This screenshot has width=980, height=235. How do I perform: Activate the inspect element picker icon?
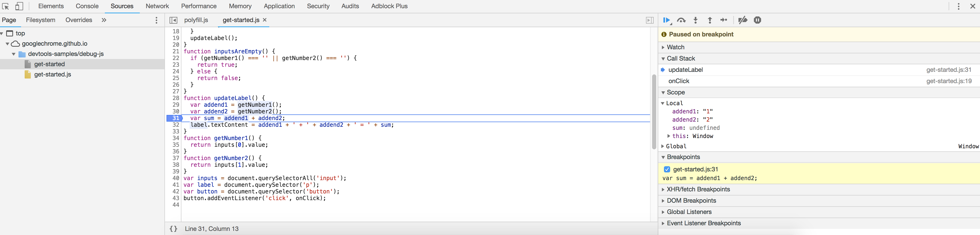pos(6,6)
